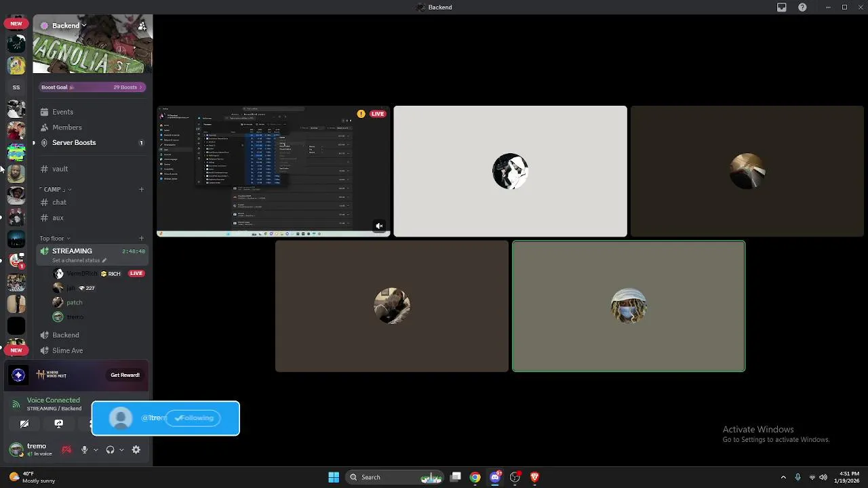Toggle camera with the video-off button
This screenshot has width=868, height=488.
[24, 424]
